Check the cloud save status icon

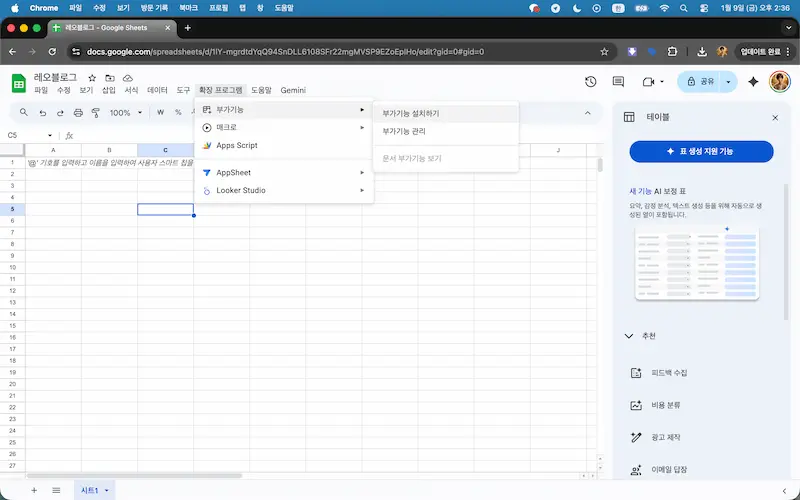pos(128,78)
